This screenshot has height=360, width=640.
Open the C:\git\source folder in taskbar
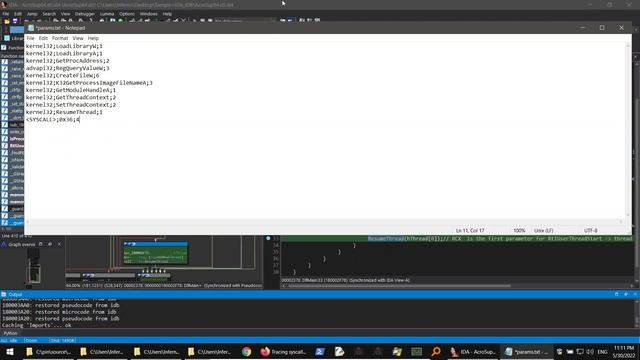pyautogui.click(x=49, y=352)
